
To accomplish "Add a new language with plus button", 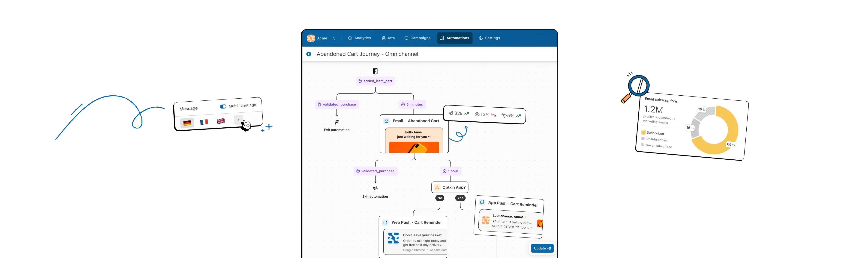I will [x=239, y=120].
